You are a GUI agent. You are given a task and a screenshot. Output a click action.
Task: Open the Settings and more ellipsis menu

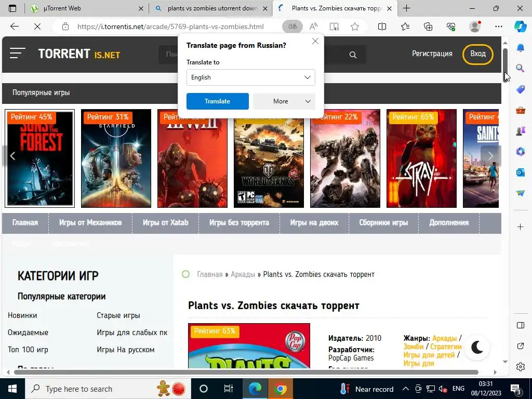coord(498,26)
